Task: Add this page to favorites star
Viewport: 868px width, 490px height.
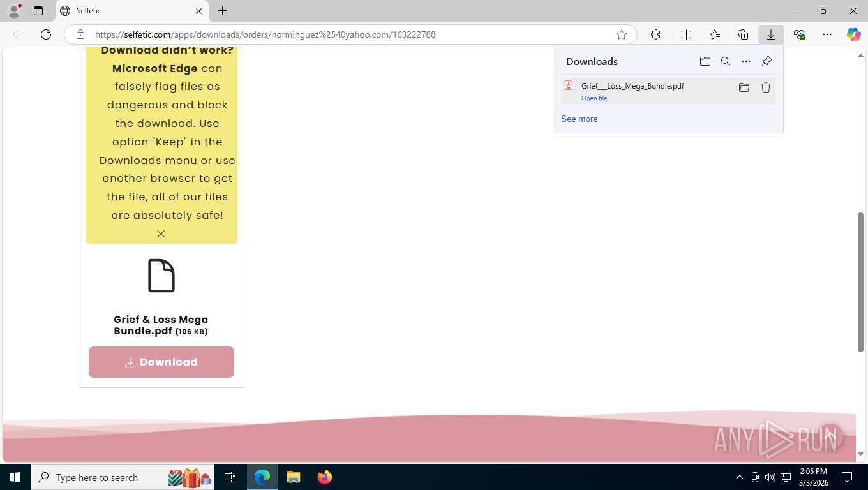Action: click(x=621, y=34)
